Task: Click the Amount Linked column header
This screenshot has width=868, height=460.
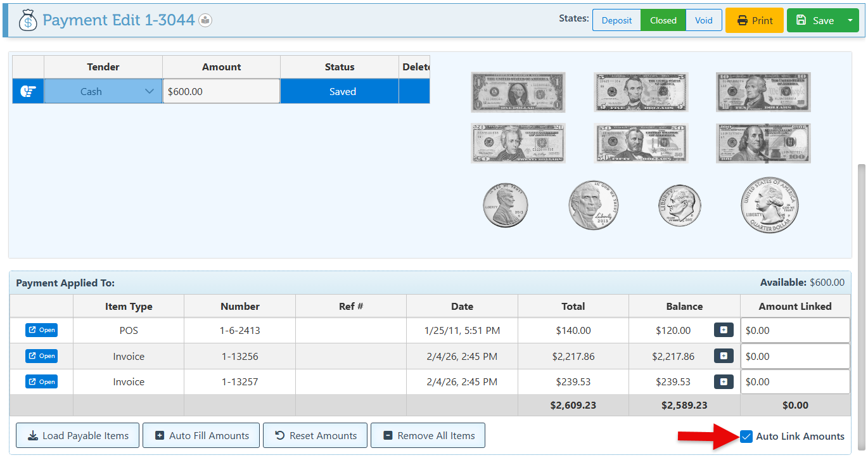Action: click(795, 306)
